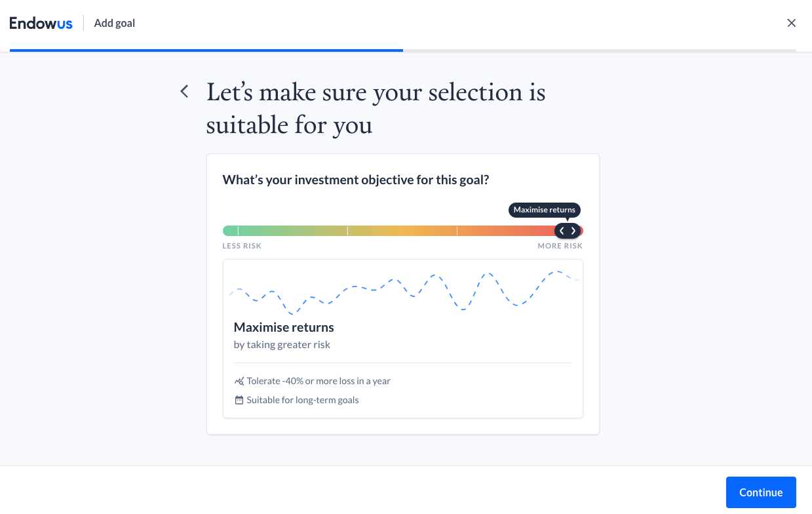This screenshot has height=514, width=812.
Task: Click the calendar icon for long-term goals
Action: click(239, 400)
